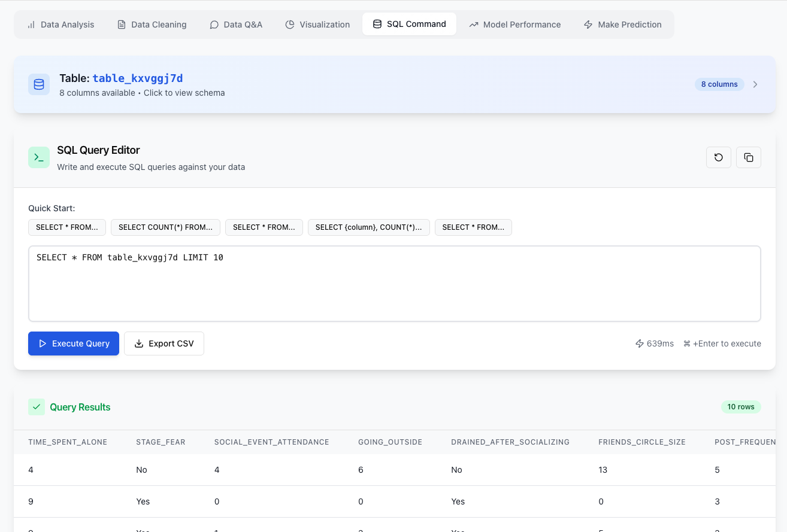The width and height of the screenshot is (787, 532).
Task: Click the speech bubble icon of Data Q&A
Action: point(214,25)
